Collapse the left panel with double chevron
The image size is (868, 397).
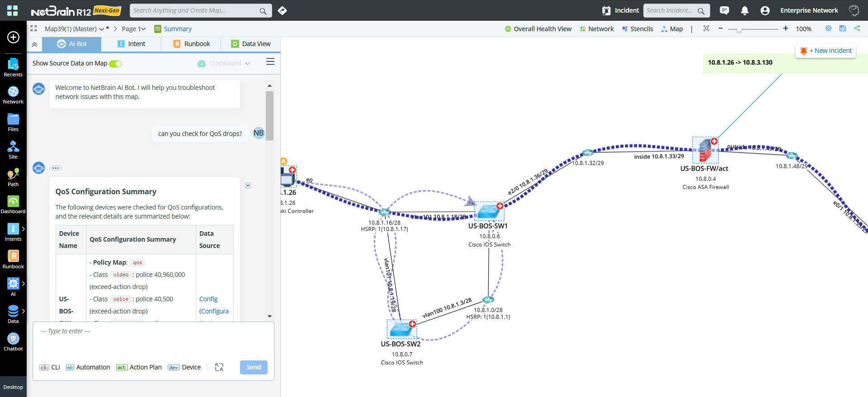tap(34, 44)
